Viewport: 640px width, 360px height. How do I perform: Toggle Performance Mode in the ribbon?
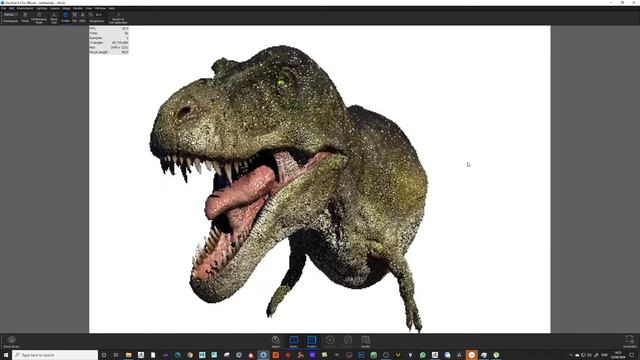click(39, 18)
